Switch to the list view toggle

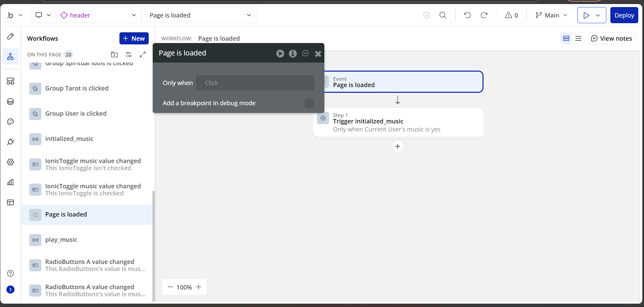click(x=578, y=38)
